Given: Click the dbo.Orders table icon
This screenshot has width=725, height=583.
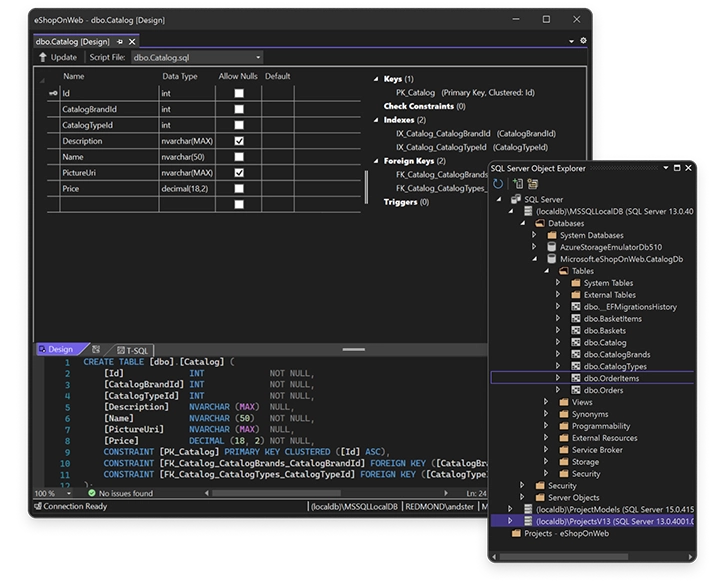Looking at the screenshot, I should click(x=576, y=390).
